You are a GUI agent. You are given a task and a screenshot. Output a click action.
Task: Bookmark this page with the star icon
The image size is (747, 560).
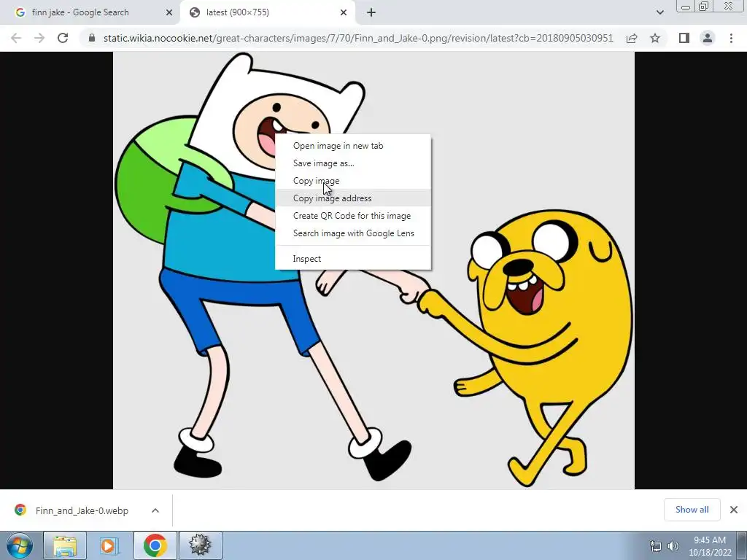655,38
